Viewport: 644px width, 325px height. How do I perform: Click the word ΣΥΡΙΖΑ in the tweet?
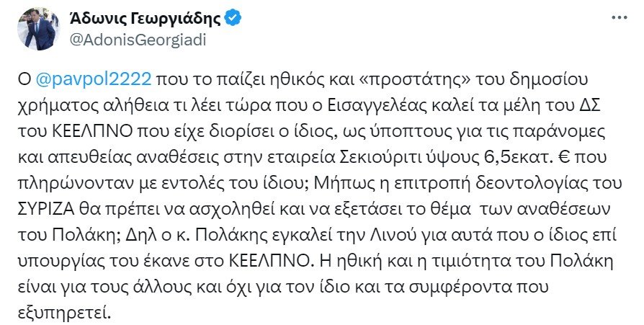(46, 210)
